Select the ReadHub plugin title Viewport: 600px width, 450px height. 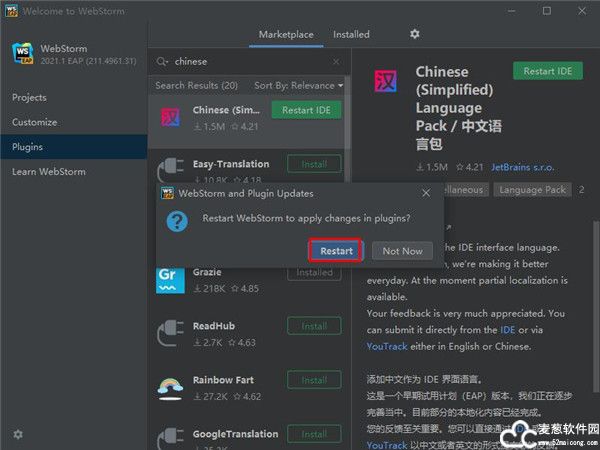(214, 326)
